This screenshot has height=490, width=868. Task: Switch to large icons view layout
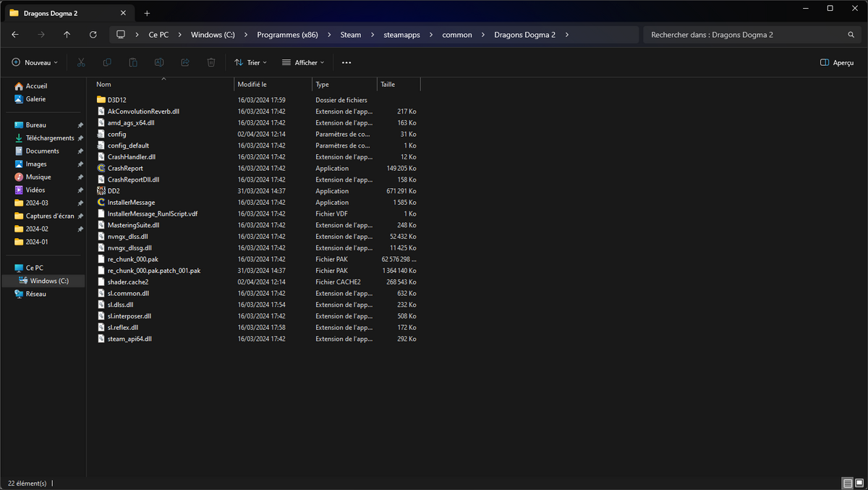click(x=859, y=483)
